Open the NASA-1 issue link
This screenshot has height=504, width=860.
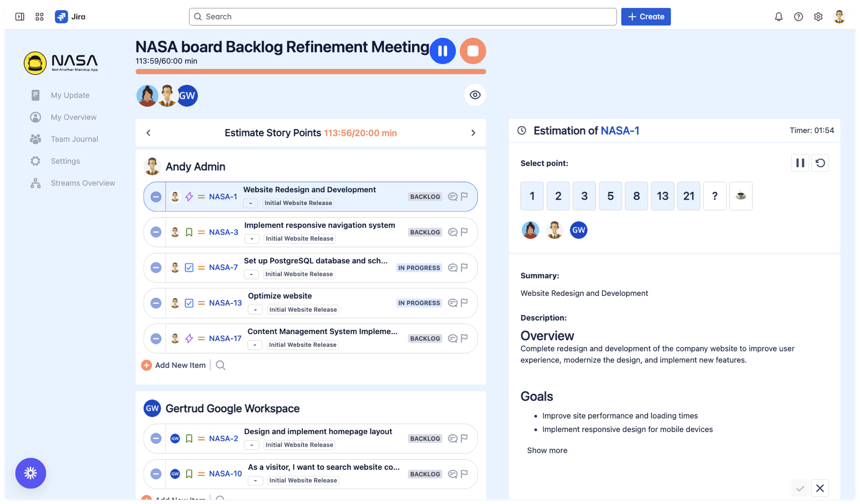click(223, 197)
